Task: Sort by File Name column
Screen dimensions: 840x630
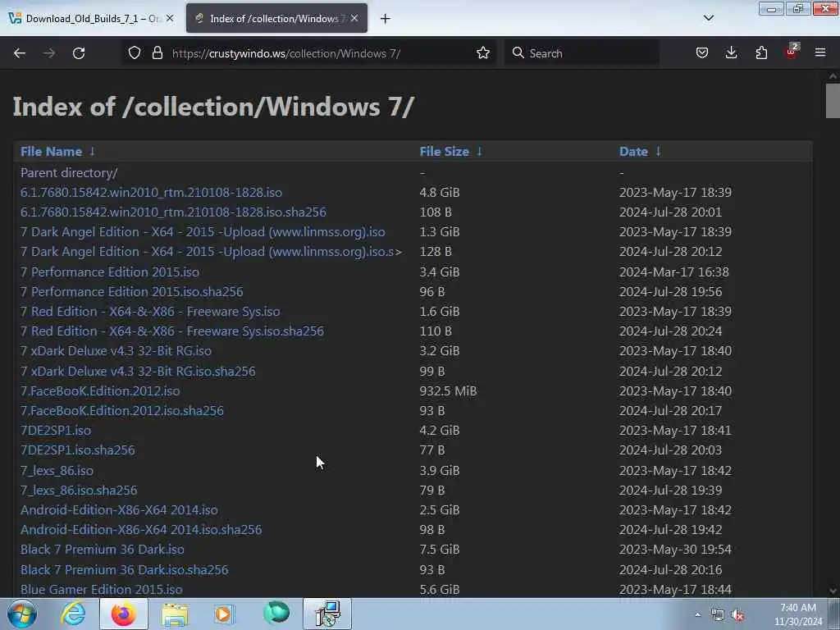Action: pyautogui.click(x=51, y=152)
